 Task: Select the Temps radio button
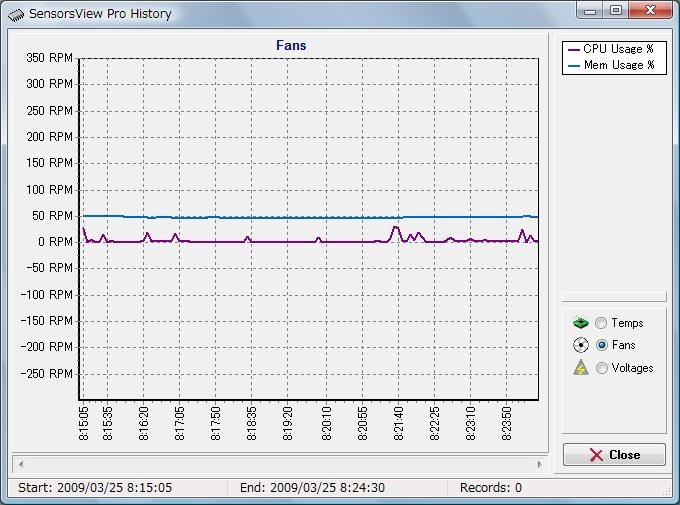(601, 323)
